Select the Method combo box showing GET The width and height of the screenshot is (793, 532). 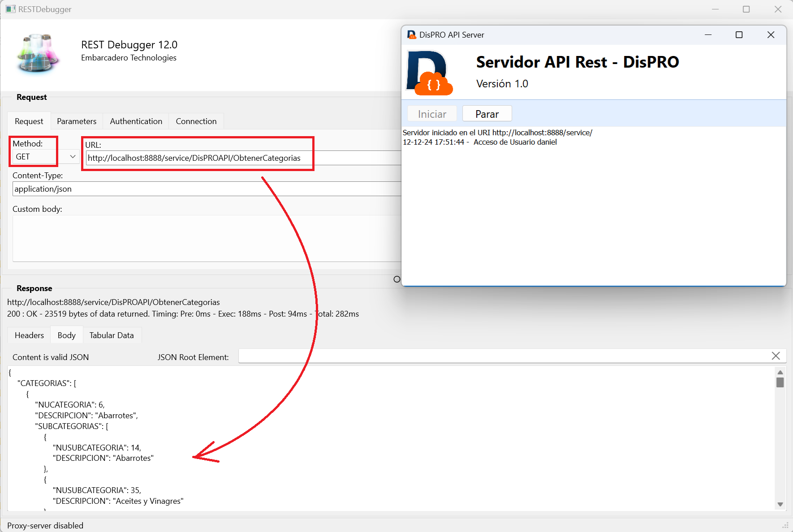45,156
